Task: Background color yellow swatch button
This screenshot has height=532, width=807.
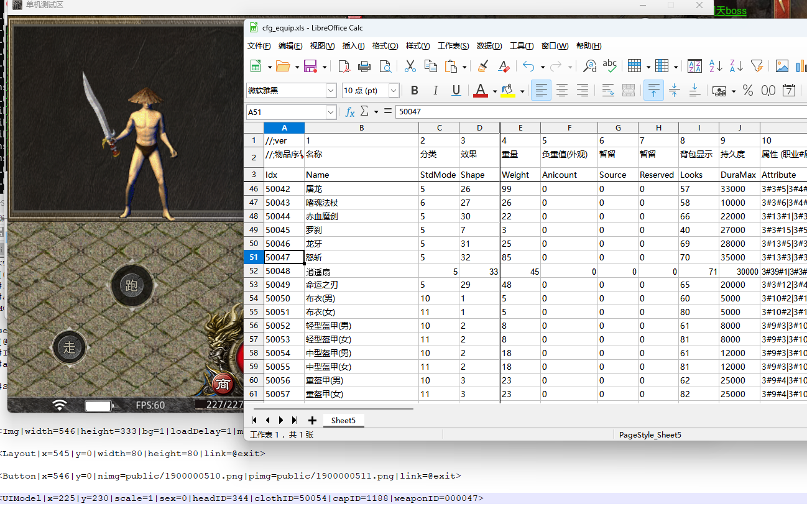Action: (x=508, y=91)
